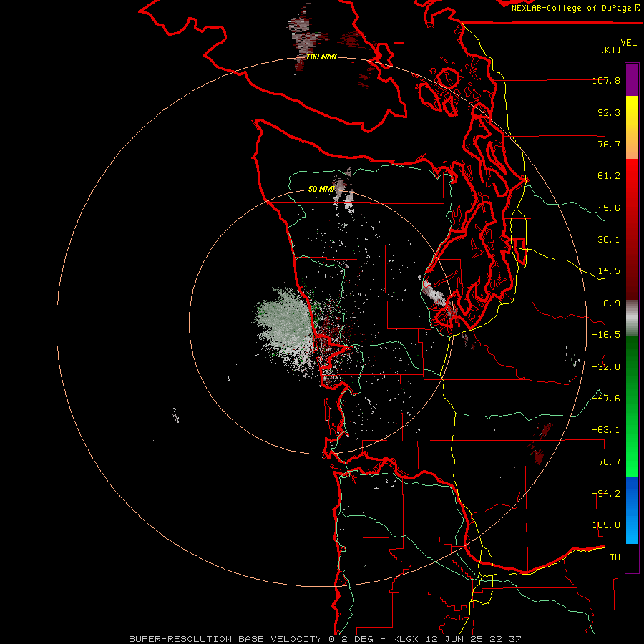Click the -47.6 velocity scale value
The image size is (644, 644).
tap(606, 399)
